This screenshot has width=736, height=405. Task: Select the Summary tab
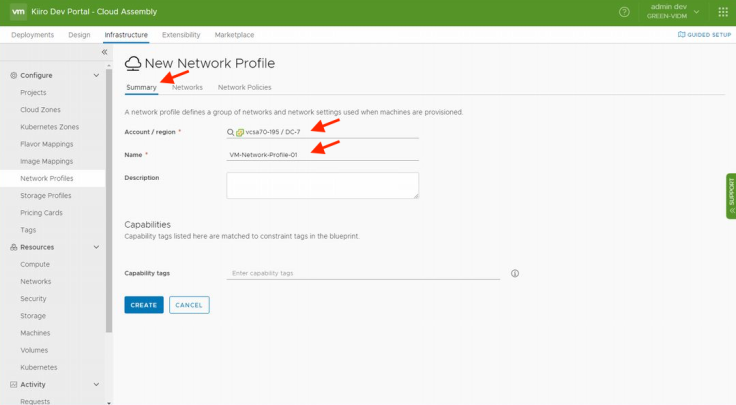[x=141, y=87]
